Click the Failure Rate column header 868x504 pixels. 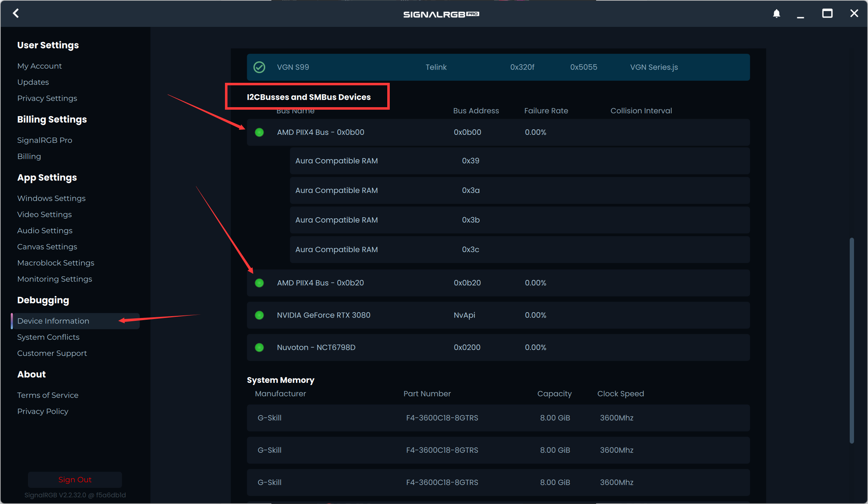coord(546,111)
